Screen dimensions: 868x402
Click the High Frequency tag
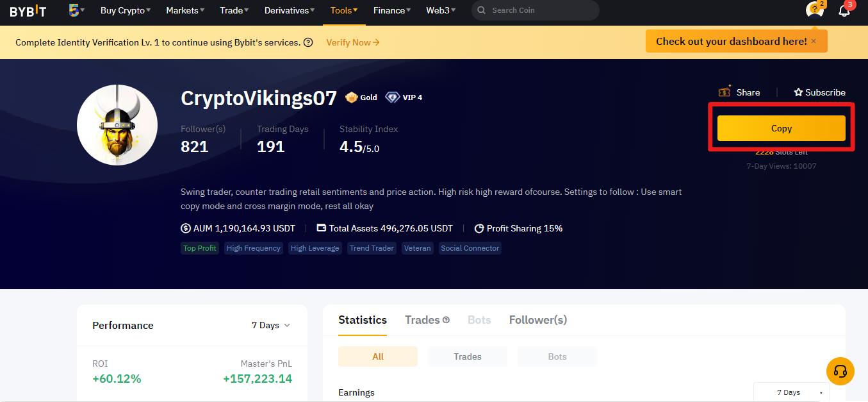[254, 248]
